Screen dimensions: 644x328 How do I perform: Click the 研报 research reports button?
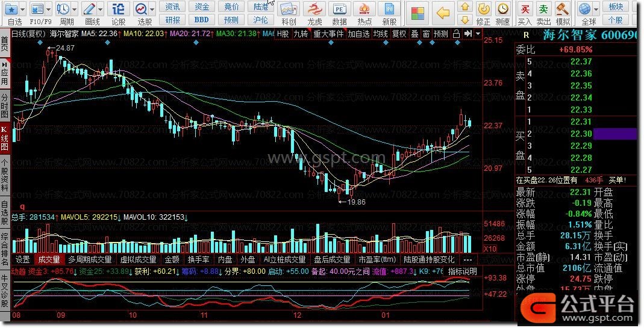click(172, 19)
